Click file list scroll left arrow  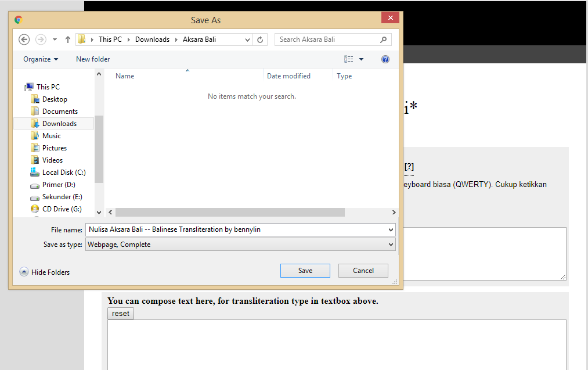point(110,213)
